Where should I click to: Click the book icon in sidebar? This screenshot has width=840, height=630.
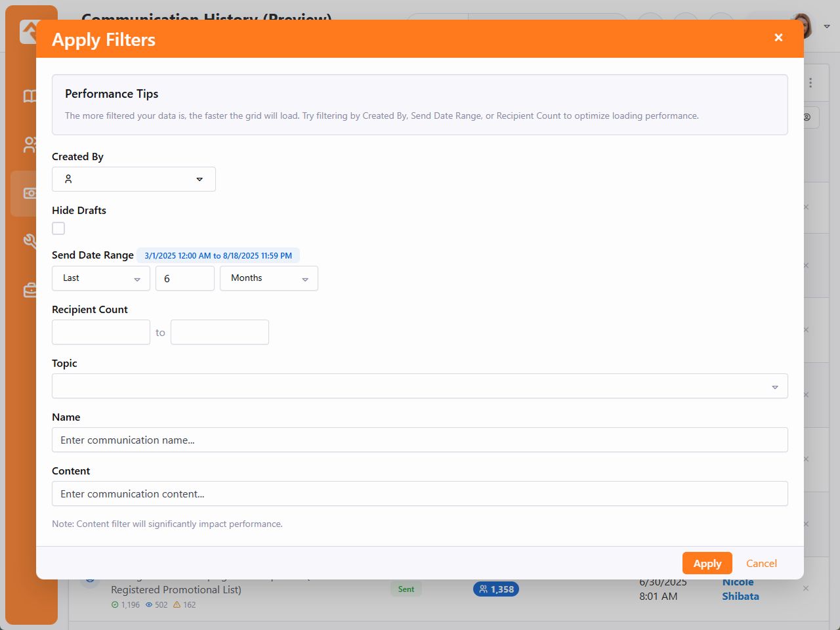[x=30, y=96]
